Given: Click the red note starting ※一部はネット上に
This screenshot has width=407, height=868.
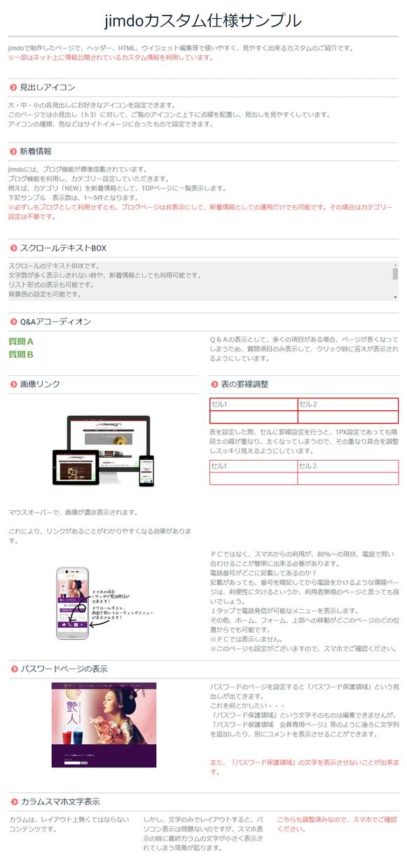Looking at the screenshot, I should (x=111, y=58).
